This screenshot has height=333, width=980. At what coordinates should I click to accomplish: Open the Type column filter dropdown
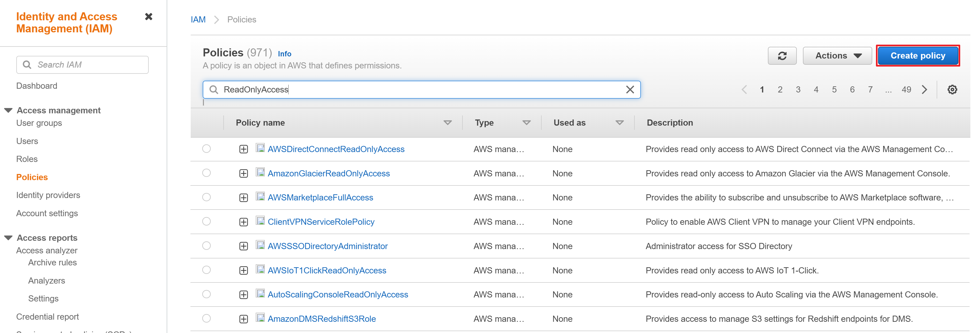pyautogui.click(x=526, y=123)
